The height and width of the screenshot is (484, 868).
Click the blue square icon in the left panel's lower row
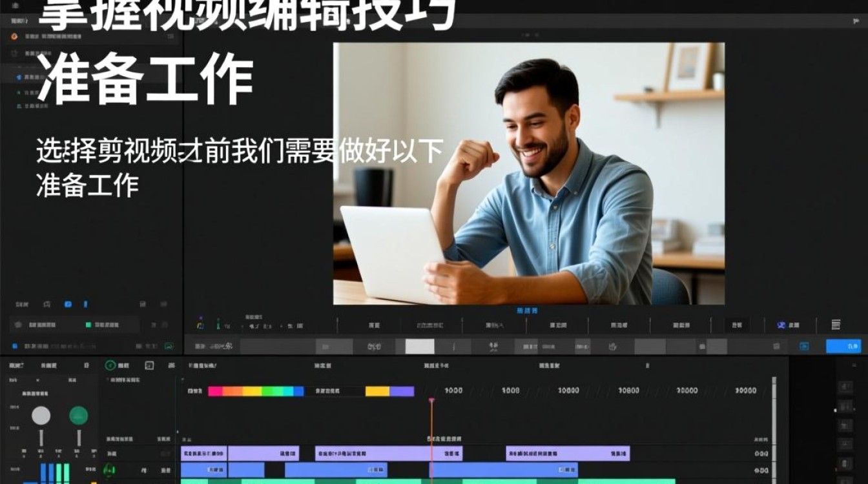pos(68,304)
